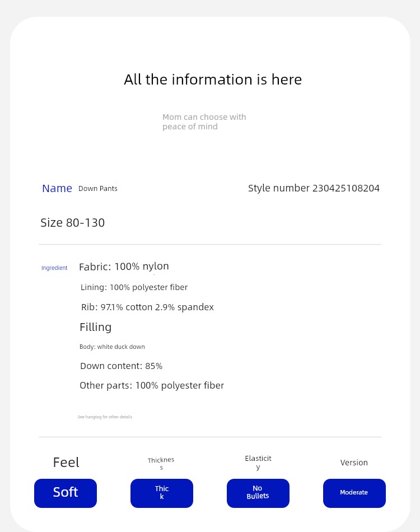
Task: Click Fabric: 100% nylon line
Action: click(x=124, y=267)
